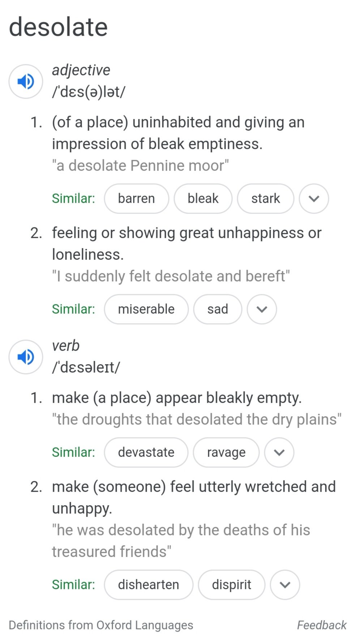The height and width of the screenshot is (644, 359).
Task: Tap the 'miserable' synonym chip
Action: coord(146,309)
